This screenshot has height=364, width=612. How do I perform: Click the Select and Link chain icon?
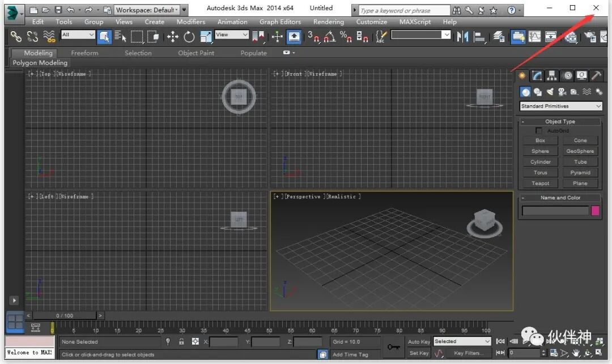pos(16,37)
